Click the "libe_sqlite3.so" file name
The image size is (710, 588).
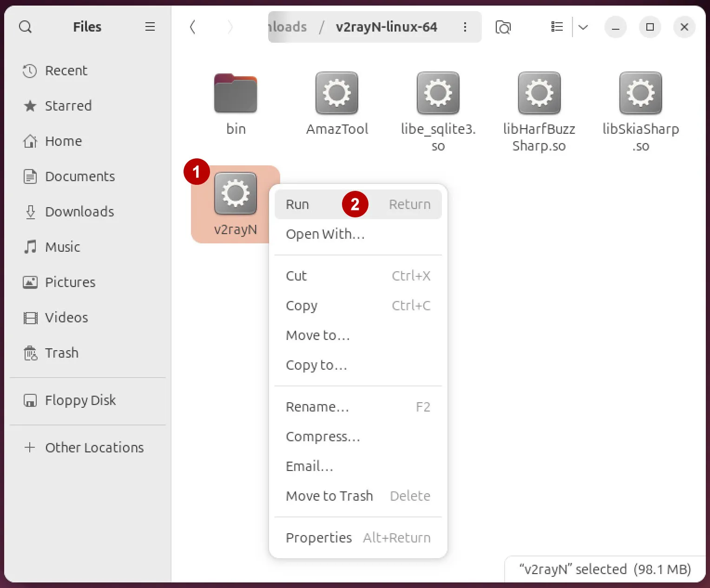(x=438, y=137)
